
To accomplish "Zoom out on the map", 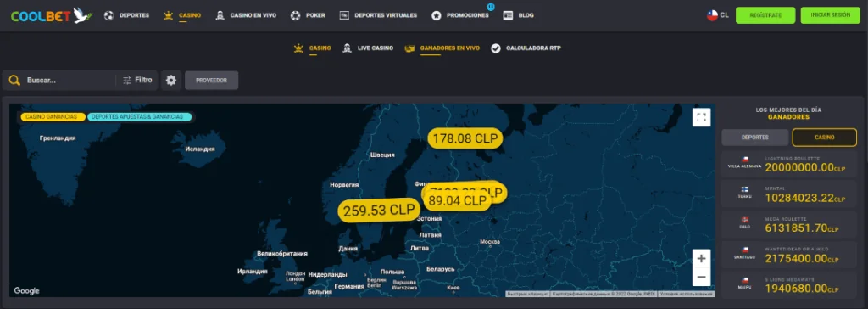I will [x=701, y=277].
